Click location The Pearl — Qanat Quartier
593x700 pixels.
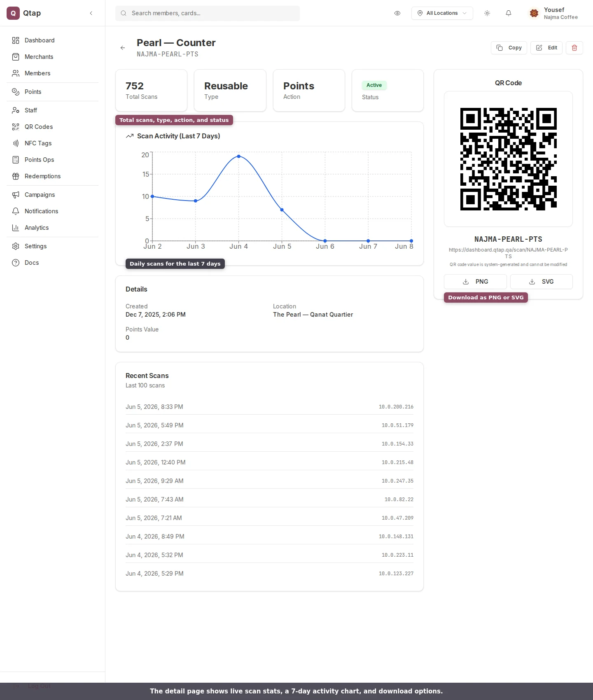click(313, 315)
